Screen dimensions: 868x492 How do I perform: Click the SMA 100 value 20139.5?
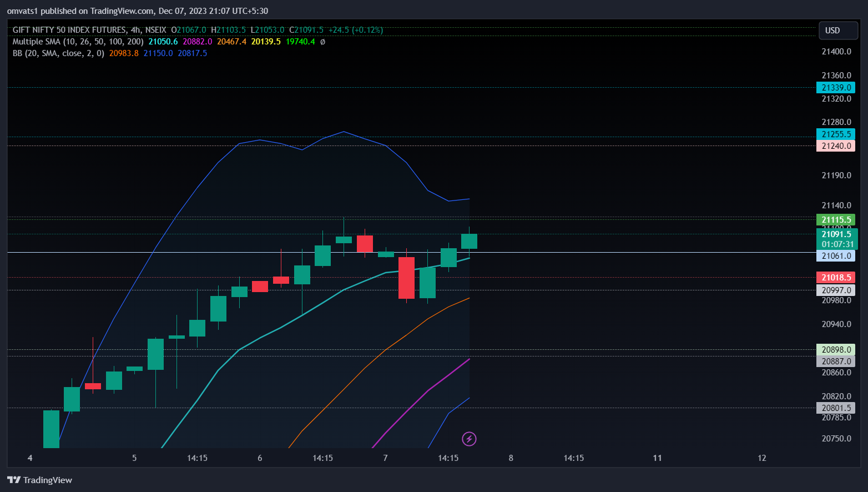pyautogui.click(x=266, y=42)
